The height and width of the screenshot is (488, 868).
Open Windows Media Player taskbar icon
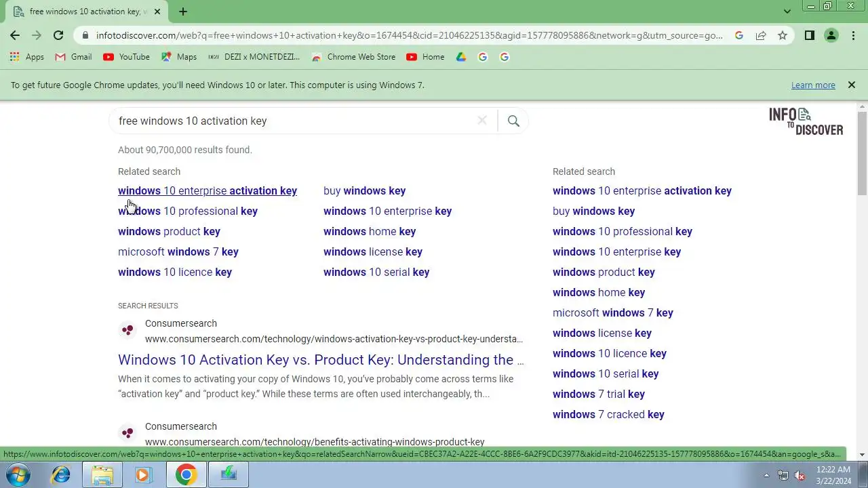click(x=143, y=474)
